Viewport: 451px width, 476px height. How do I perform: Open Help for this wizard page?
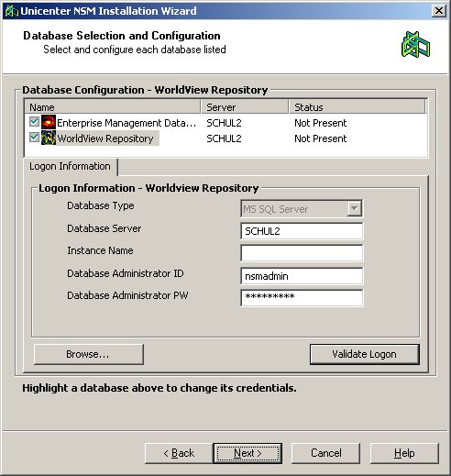click(404, 453)
